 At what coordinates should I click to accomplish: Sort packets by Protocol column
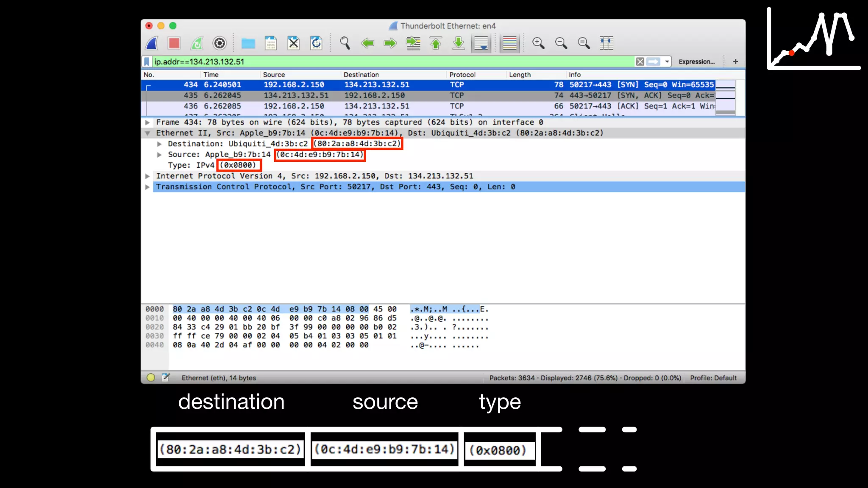pos(477,75)
